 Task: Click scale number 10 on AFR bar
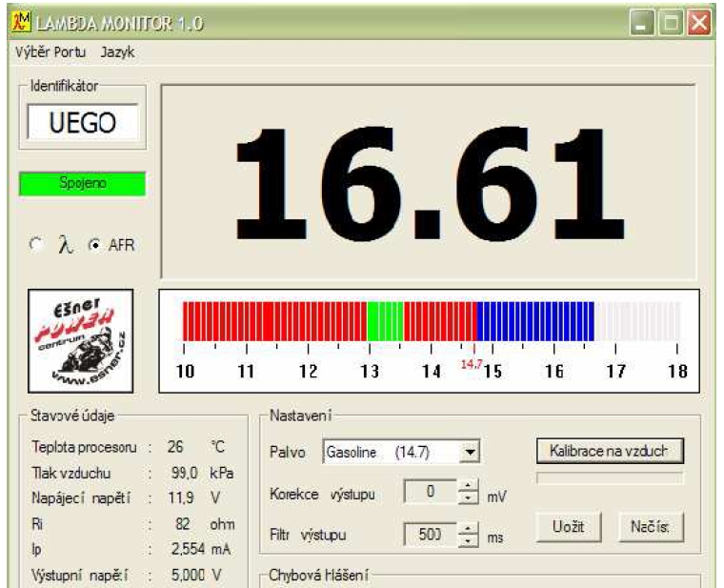coord(185,372)
